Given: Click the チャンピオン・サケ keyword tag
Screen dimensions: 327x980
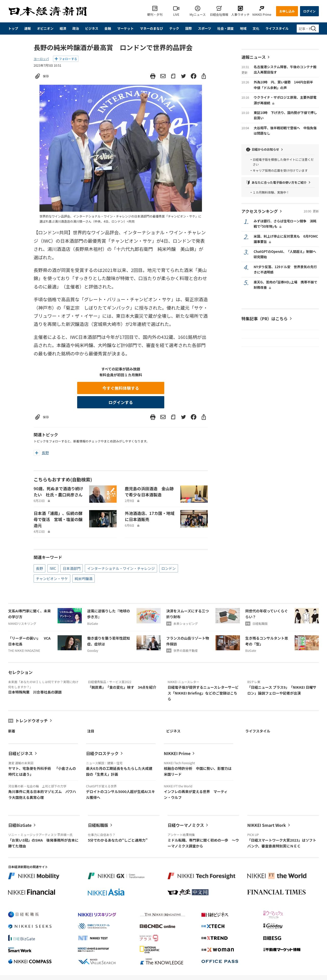Looking at the screenshot, I should pyautogui.click(x=52, y=579).
